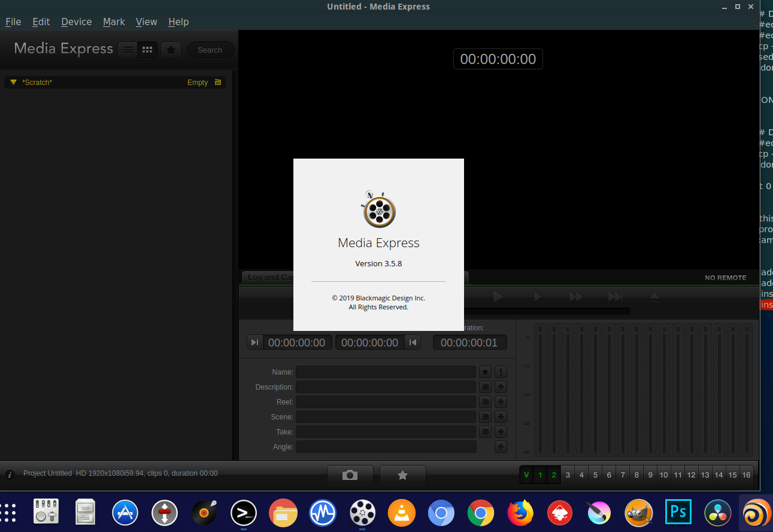This screenshot has width=773, height=532.
Task: Eject the tape with eject button
Action: point(654,297)
